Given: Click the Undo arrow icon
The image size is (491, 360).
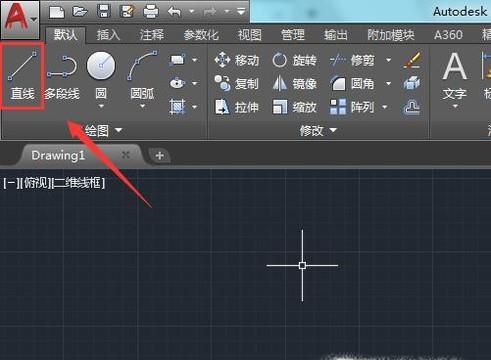Looking at the screenshot, I should click(x=174, y=12).
